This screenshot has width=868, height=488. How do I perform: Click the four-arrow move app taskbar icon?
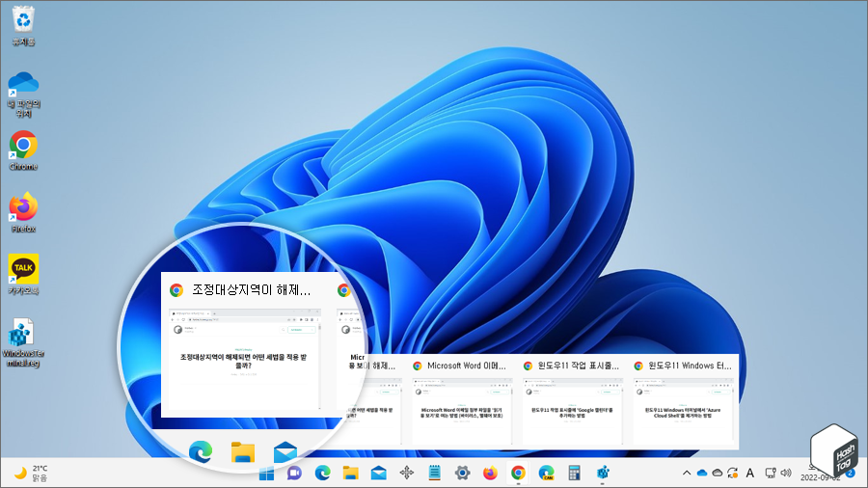tap(407, 474)
